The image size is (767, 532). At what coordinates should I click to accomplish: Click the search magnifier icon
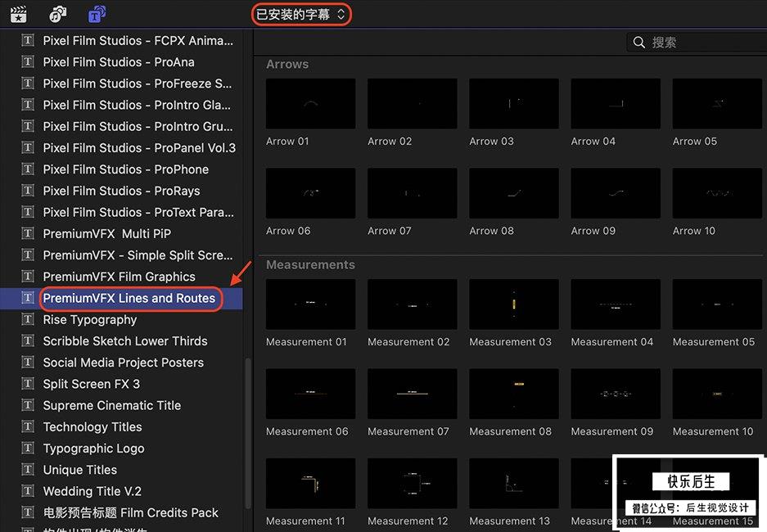[x=638, y=43]
